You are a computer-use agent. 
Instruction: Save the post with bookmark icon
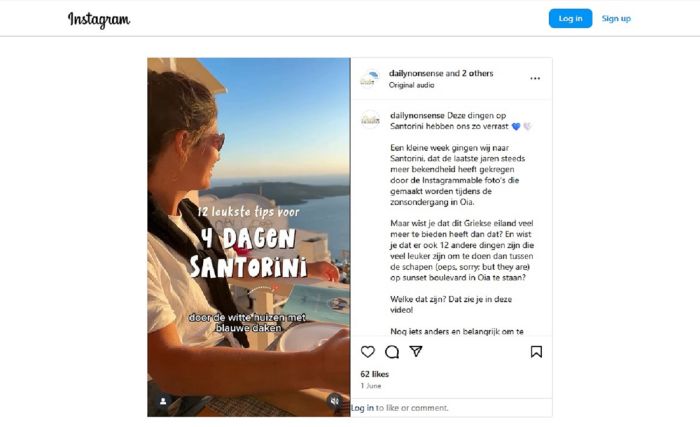(536, 352)
